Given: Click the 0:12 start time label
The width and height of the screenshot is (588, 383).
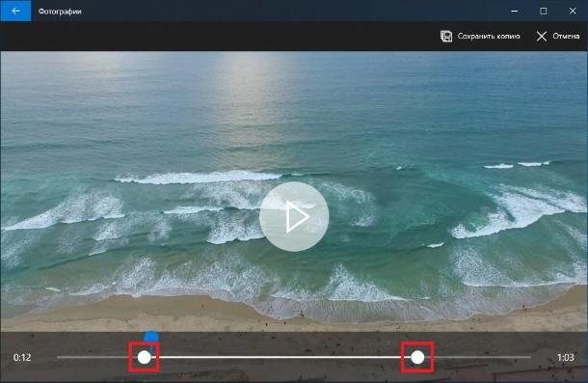Looking at the screenshot, I should coord(22,358).
